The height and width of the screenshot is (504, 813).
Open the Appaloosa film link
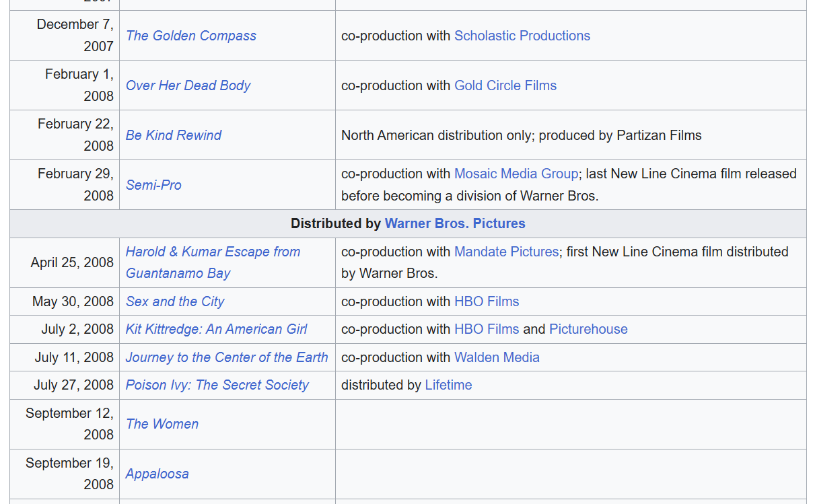(x=157, y=474)
